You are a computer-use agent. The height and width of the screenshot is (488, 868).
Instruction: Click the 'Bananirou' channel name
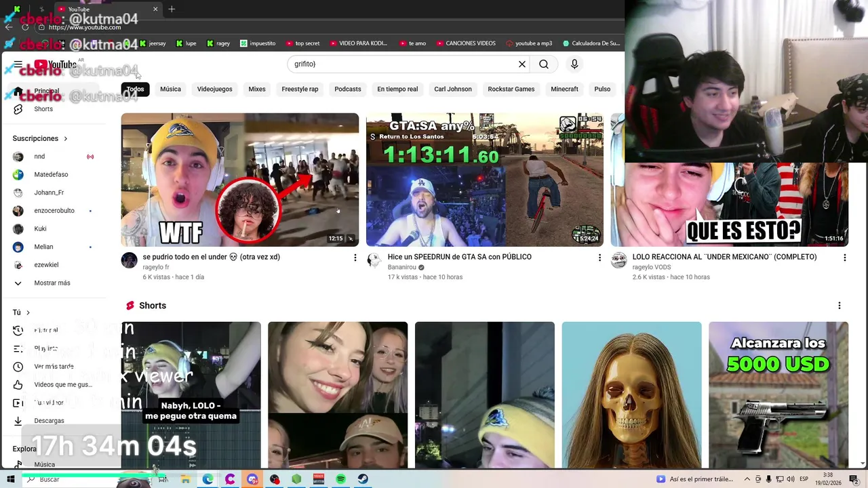pos(402,268)
